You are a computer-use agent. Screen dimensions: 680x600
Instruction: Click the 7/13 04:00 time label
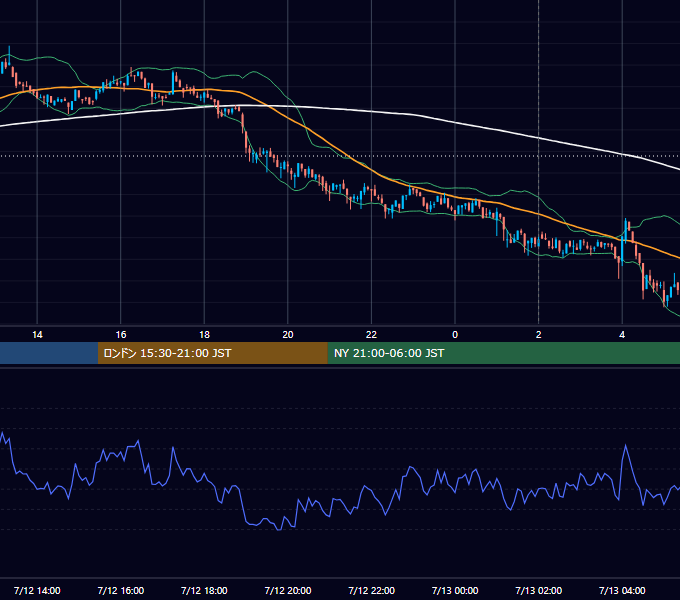[622, 590]
